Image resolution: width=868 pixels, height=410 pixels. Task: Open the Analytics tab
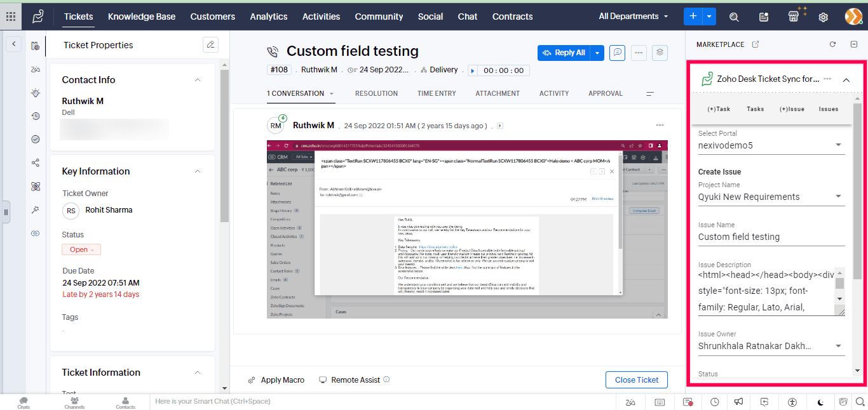tap(269, 17)
